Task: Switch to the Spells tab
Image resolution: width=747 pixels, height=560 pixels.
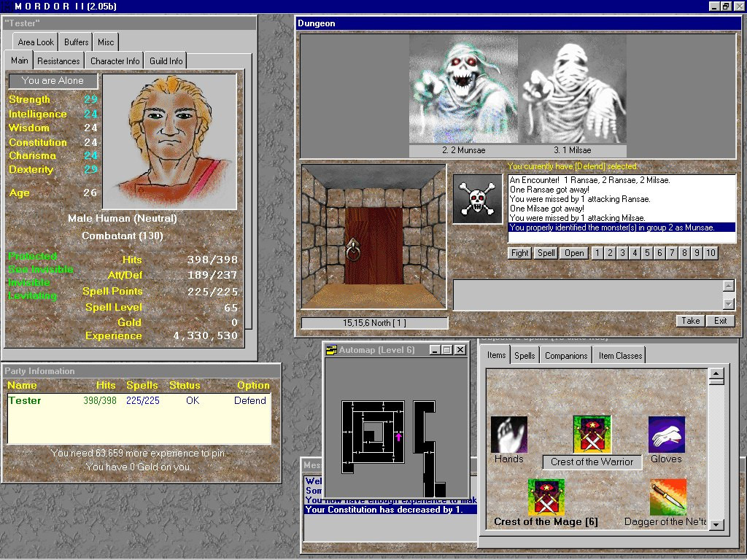Action: tap(525, 356)
